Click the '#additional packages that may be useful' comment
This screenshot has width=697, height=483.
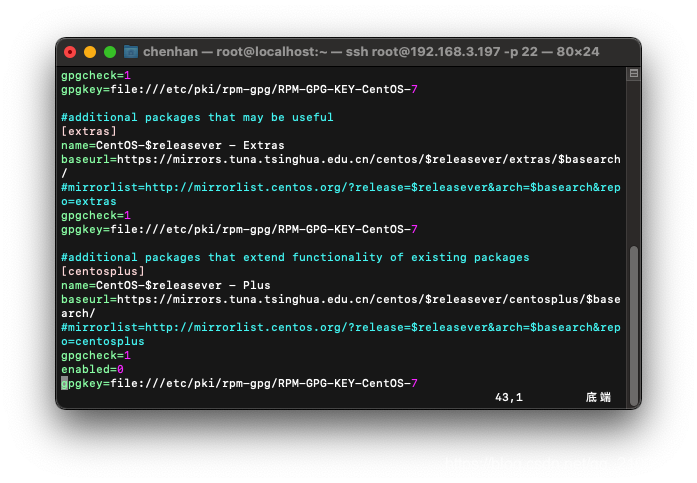pos(197,117)
